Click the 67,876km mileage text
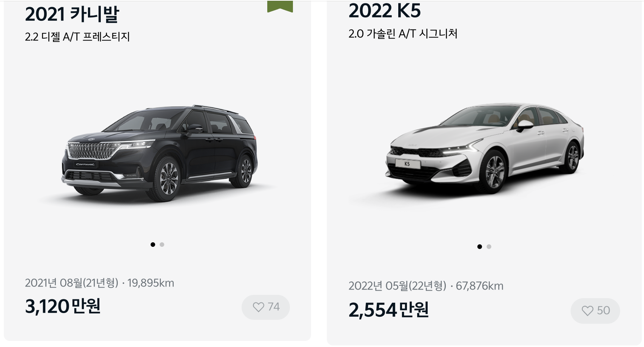644x347 pixels. tap(479, 286)
